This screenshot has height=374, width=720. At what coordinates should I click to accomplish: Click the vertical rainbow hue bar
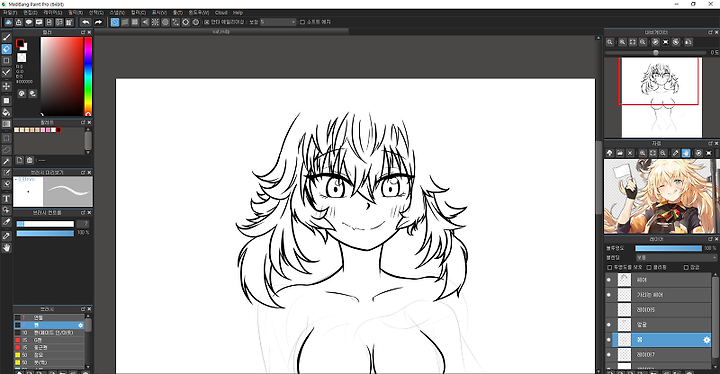[88, 76]
